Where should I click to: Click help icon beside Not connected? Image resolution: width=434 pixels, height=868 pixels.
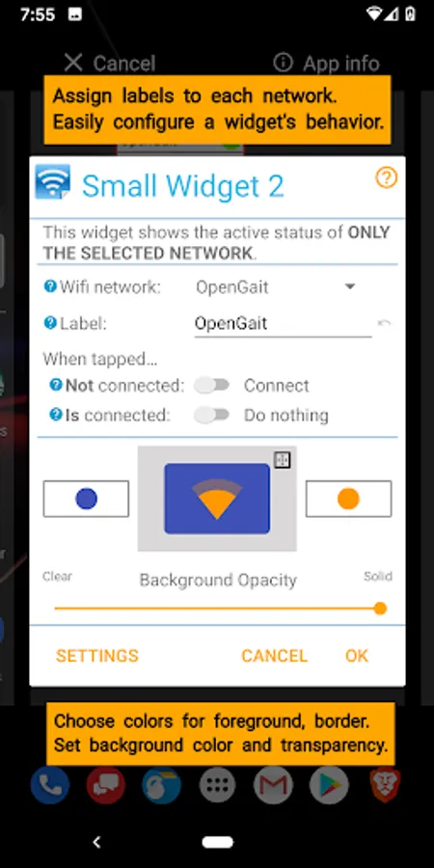coord(56,385)
